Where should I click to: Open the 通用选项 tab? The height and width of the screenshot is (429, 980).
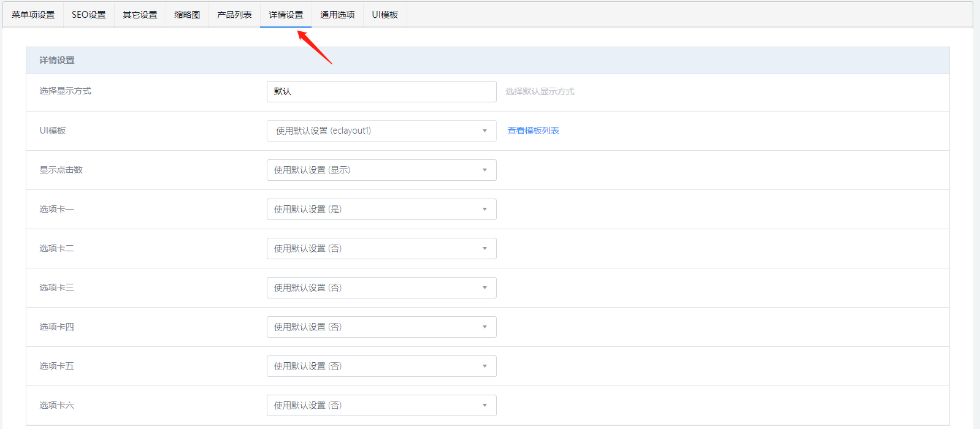[337, 15]
